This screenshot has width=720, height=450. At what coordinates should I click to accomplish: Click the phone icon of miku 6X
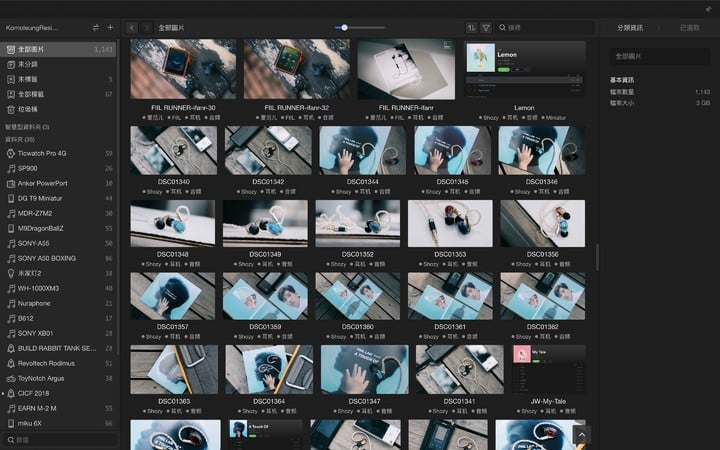[x=11, y=423]
